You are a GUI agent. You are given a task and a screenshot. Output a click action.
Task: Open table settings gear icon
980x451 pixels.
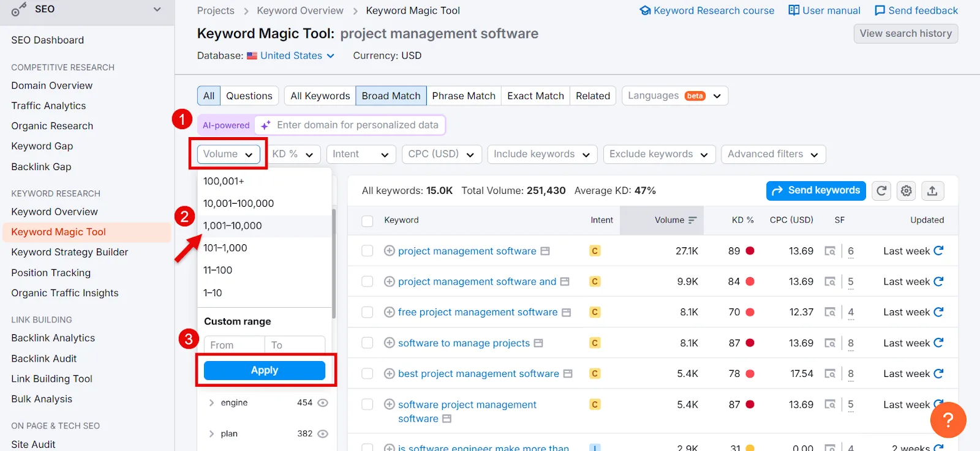tap(907, 191)
